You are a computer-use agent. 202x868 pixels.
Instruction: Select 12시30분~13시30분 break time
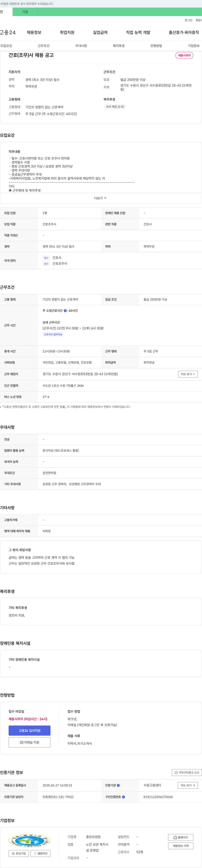[56, 351]
